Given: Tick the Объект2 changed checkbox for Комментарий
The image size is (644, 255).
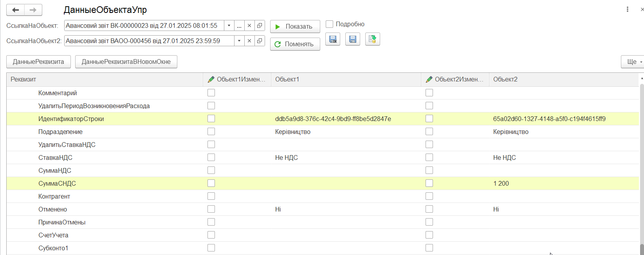Looking at the screenshot, I should [429, 93].
